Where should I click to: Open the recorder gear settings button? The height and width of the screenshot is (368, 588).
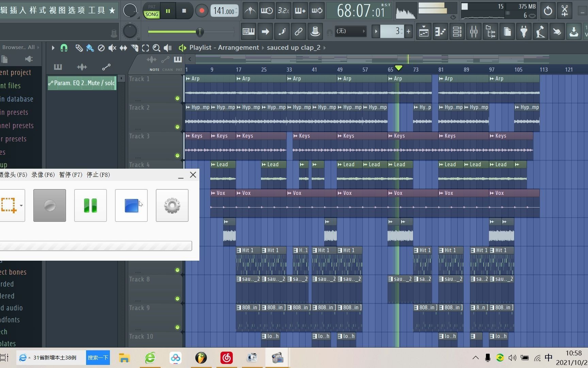coord(172,205)
